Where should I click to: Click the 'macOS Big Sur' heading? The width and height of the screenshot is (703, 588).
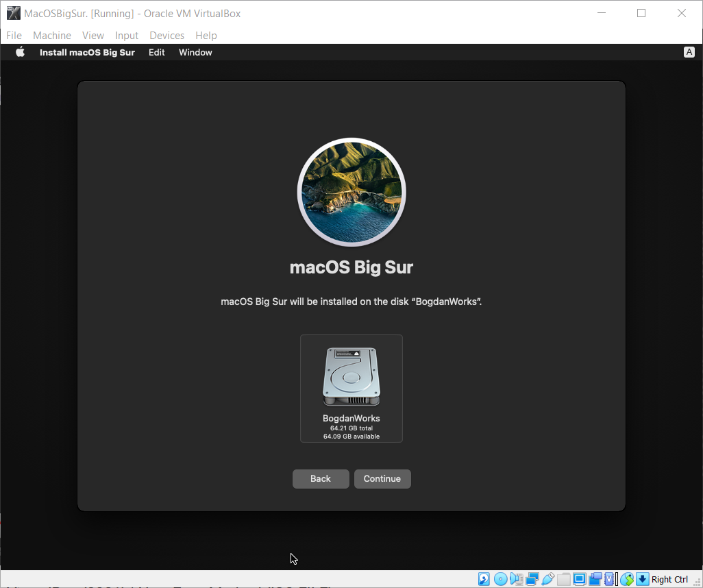click(x=351, y=267)
